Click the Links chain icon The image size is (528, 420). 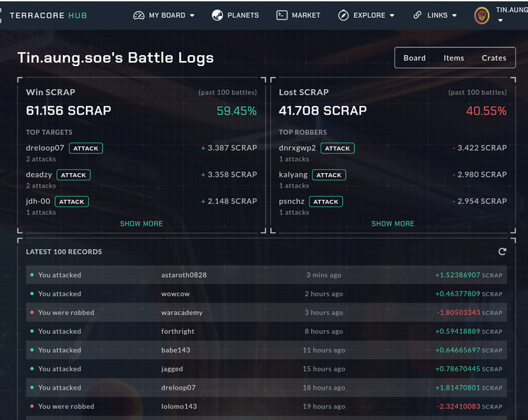417,15
